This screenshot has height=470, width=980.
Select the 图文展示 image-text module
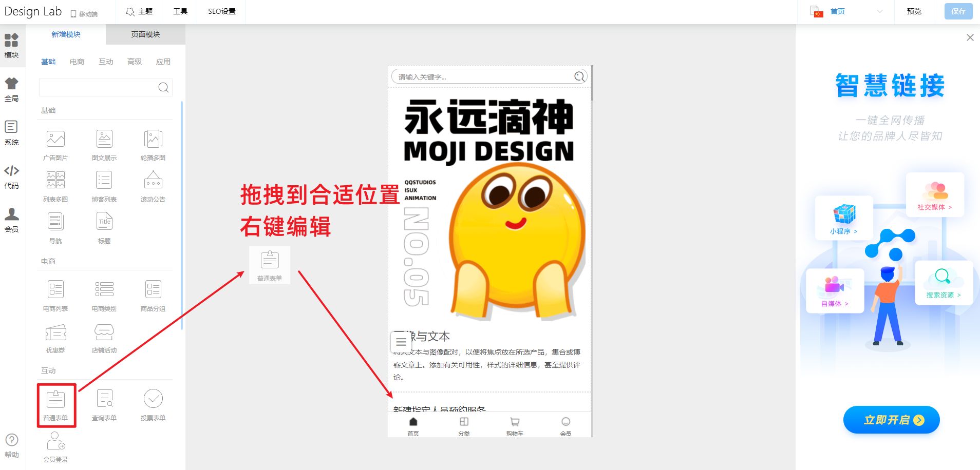click(104, 146)
